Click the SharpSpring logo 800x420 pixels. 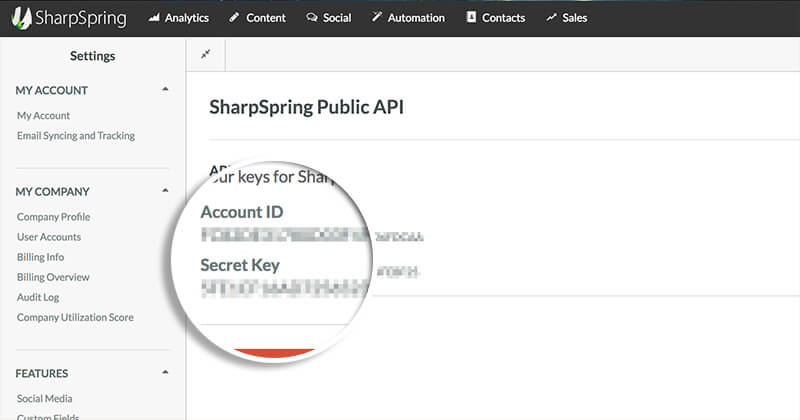(69, 18)
